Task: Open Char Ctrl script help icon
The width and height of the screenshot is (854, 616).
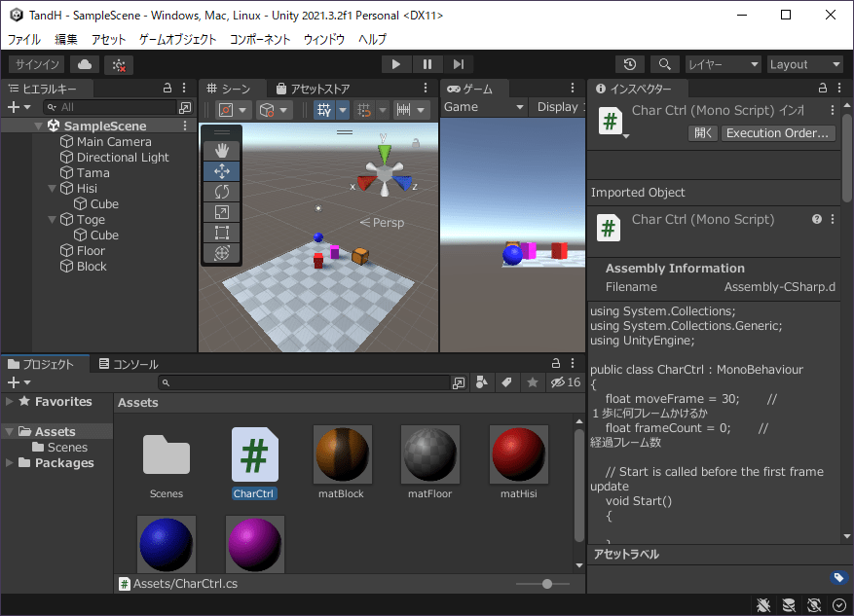Action: coord(816,219)
